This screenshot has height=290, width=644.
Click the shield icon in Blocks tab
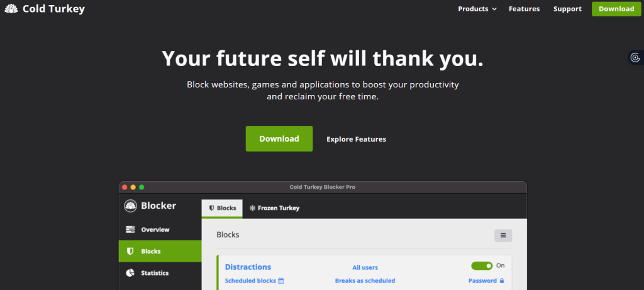tap(211, 208)
